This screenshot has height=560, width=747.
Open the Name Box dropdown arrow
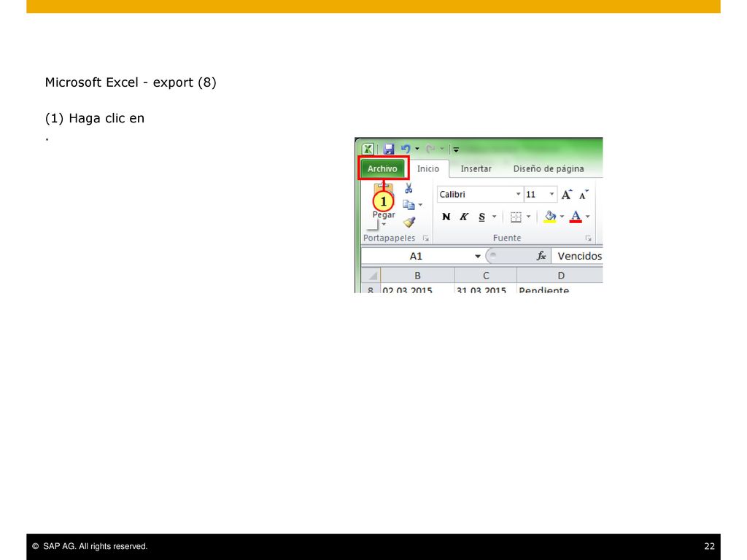(x=477, y=256)
